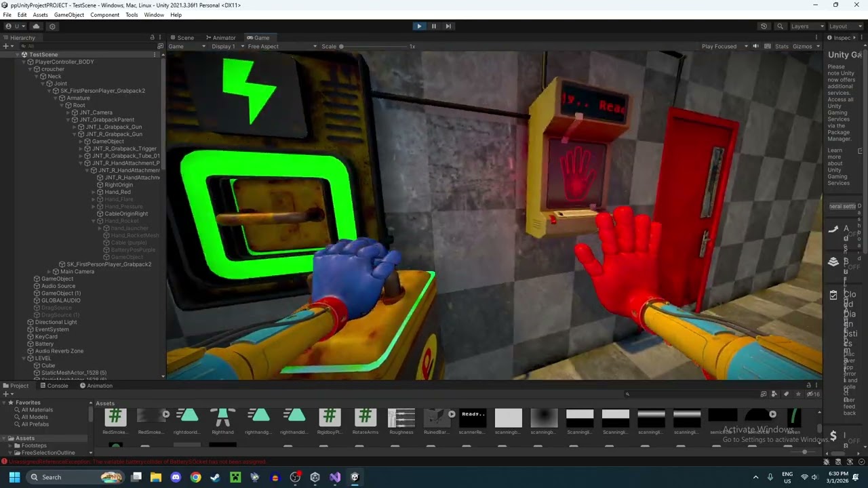Switch to the Console tab
This screenshot has height=488, width=868.
coord(54,386)
